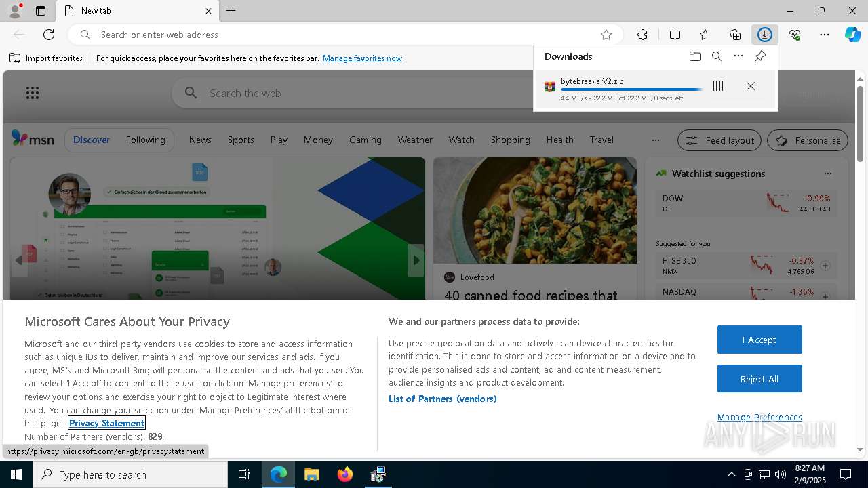Image resolution: width=868 pixels, height=488 pixels.
Task: Open Collections in toolbar
Action: pos(735,35)
